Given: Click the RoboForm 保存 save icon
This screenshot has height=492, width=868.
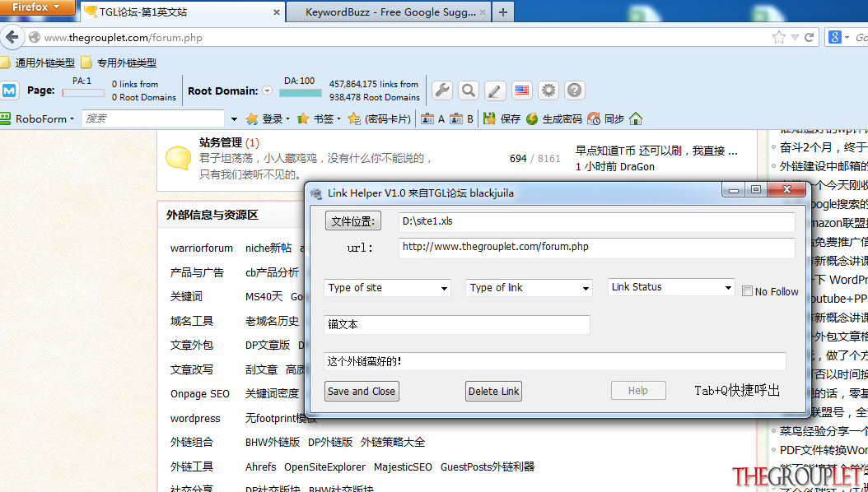Looking at the screenshot, I should tap(489, 118).
